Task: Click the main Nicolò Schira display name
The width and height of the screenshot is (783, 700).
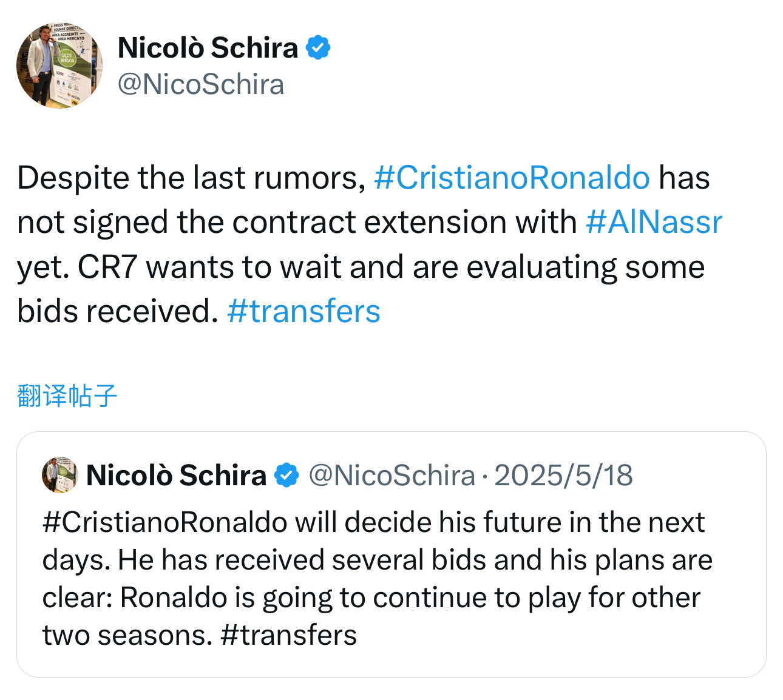Action: pos(208,47)
